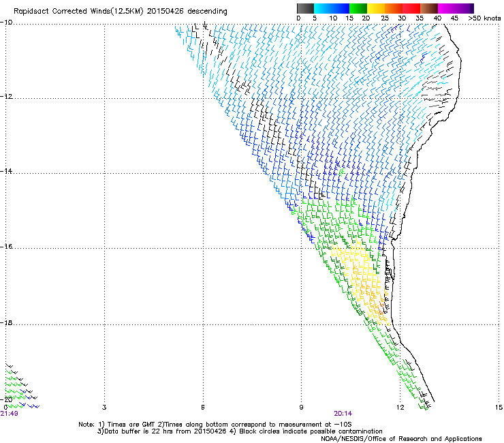504x443 pixels.
Task: Click the word 'descending' in the title
Action: tap(207, 12)
